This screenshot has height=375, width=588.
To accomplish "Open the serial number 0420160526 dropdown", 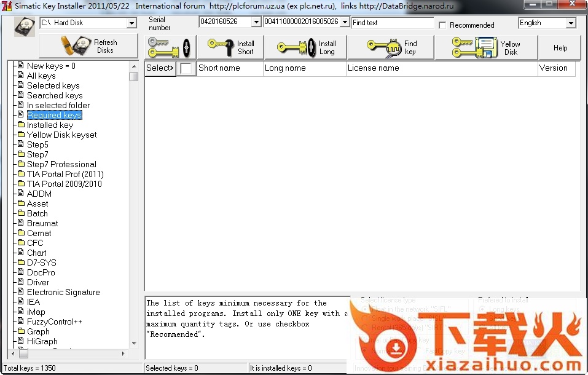I will pos(256,22).
